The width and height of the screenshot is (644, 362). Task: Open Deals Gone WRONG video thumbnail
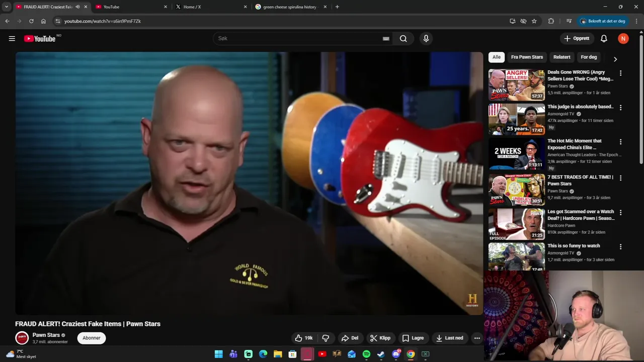tap(517, 85)
